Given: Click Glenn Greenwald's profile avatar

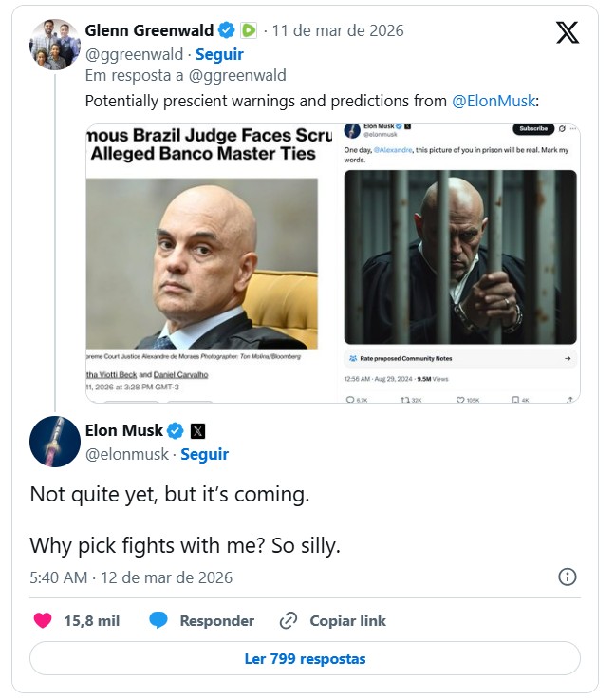Looking at the screenshot, I should [x=54, y=44].
